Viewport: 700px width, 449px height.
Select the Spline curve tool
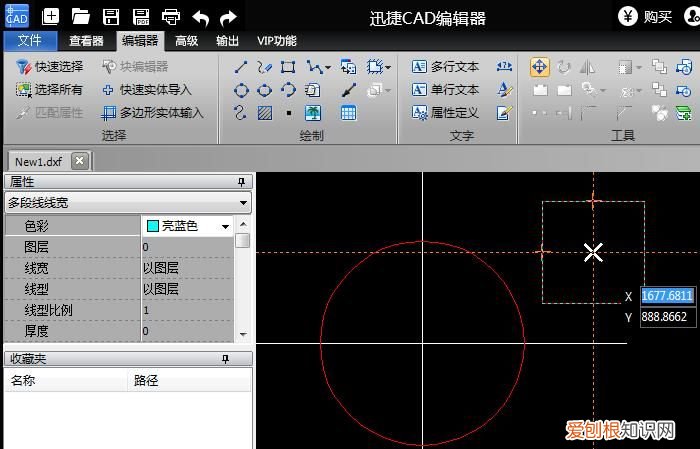tap(240, 112)
